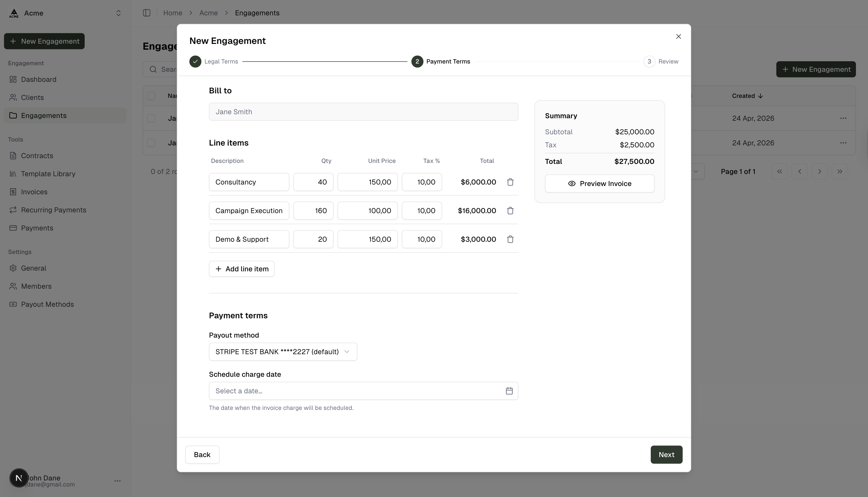This screenshot has width=868, height=497.
Task: Delete the Campaign Execution line item
Action: pyautogui.click(x=510, y=211)
